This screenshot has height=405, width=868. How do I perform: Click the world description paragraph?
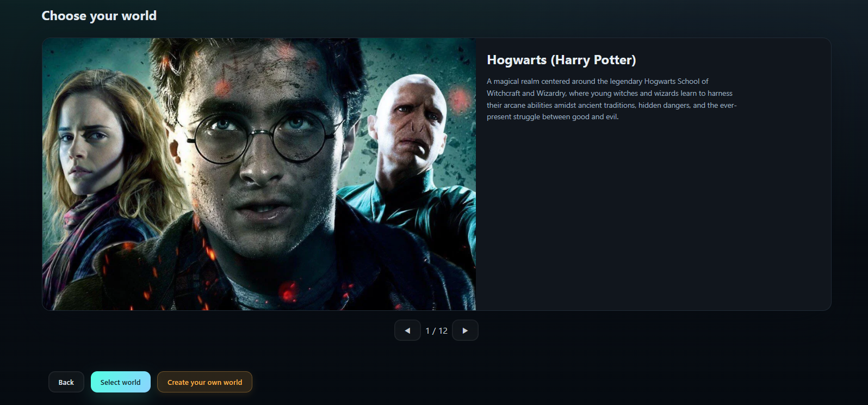(x=611, y=99)
